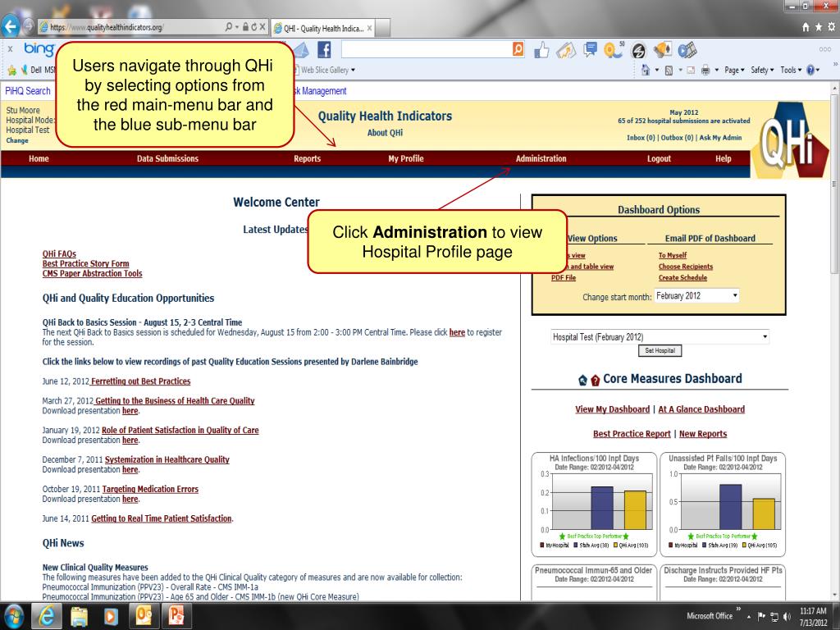
Task: Open Best Practice Story Form link
Action: [85, 263]
